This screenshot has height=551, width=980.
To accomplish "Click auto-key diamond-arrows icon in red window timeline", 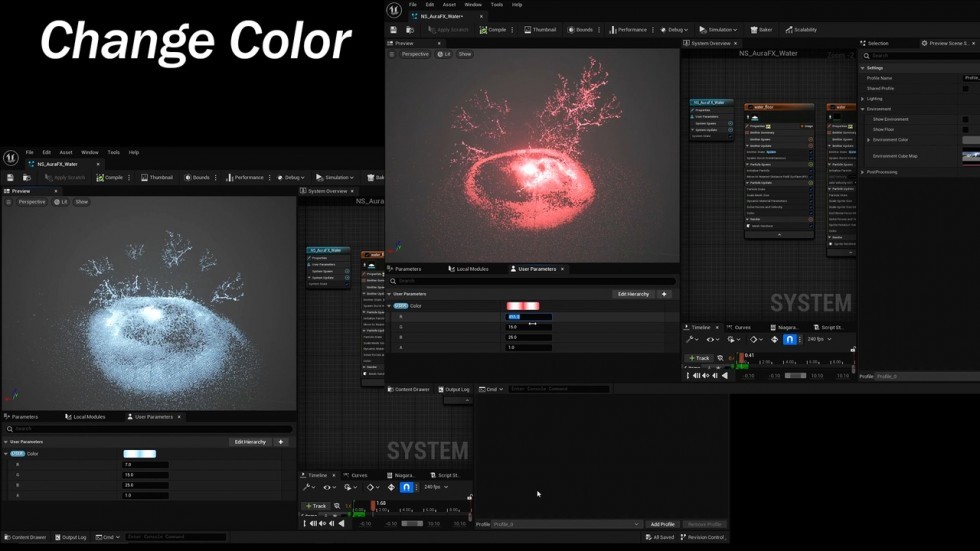I will coord(774,339).
